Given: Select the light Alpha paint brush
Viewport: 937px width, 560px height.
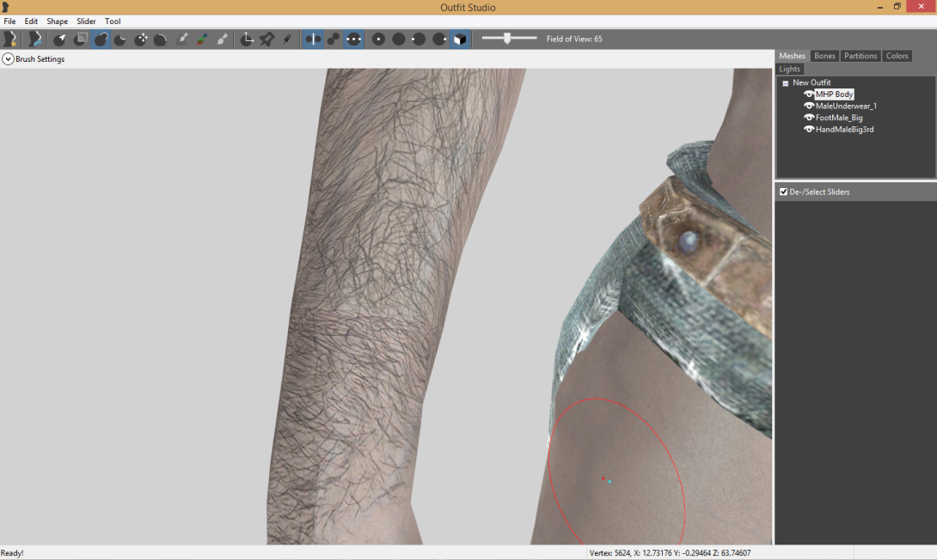Looking at the screenshot, I should point(223,40).
